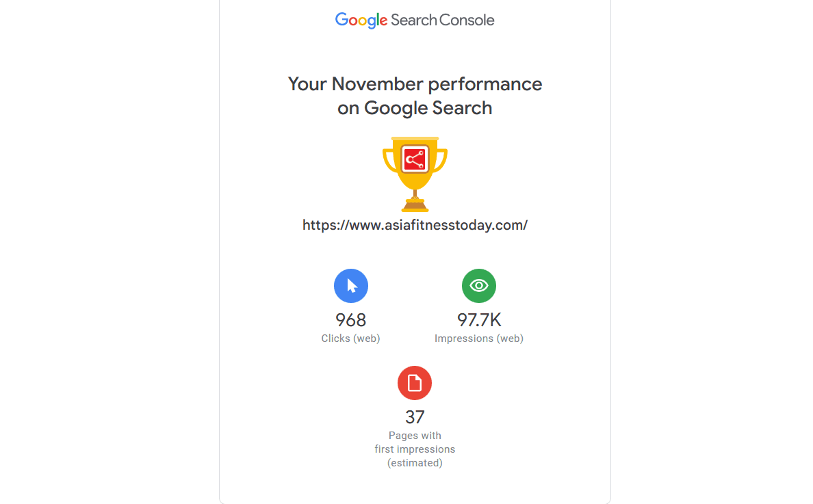Click the 'Search Console' text in header
Image resolution: width=813 pixels, height=504 pixels.
pos(442,21)
